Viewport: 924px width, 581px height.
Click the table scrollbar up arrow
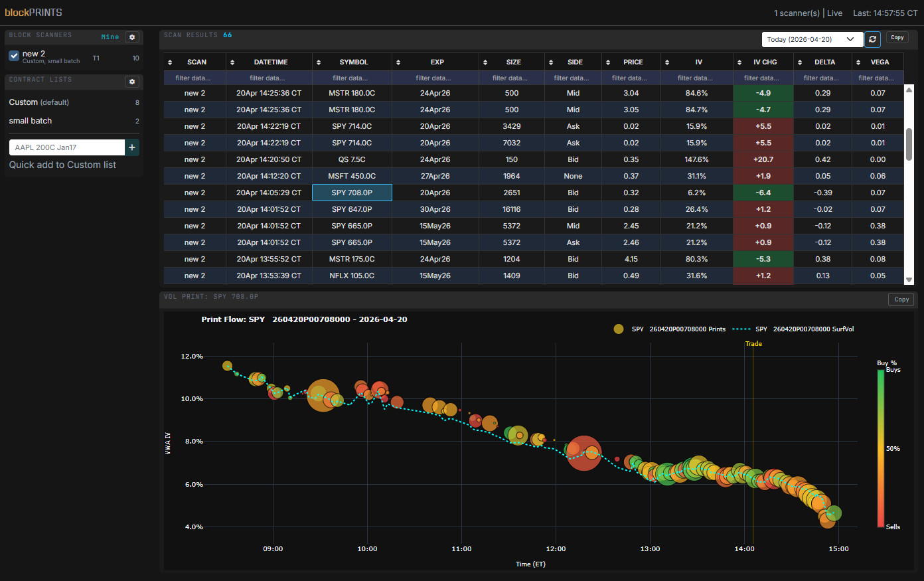point(909,89)
